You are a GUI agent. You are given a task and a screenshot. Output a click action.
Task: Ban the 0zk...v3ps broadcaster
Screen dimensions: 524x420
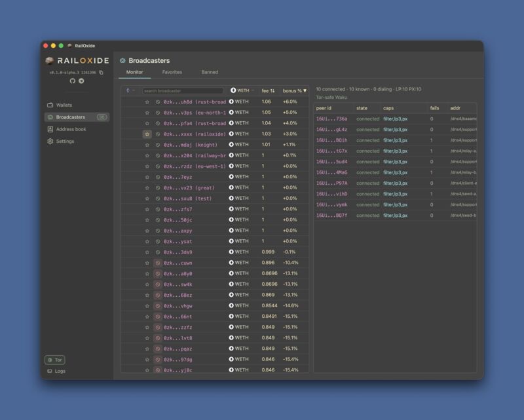(x=158, y=112)
